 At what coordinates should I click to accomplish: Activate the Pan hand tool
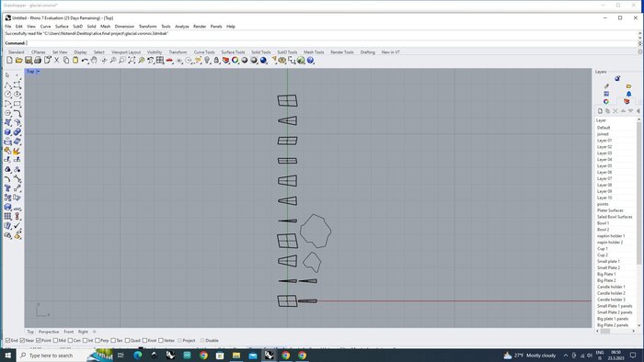pyautogui.click(x=94, y=61)
